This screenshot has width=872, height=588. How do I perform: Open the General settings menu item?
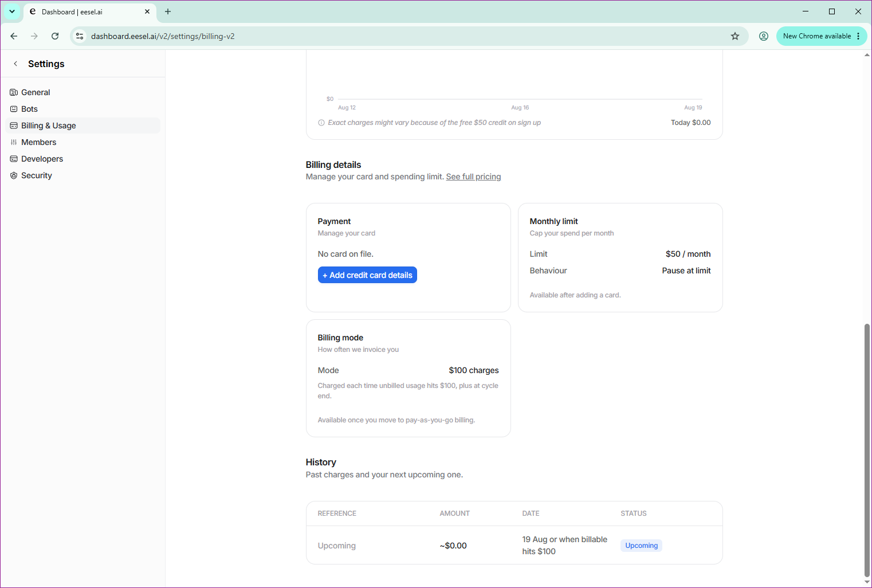[83, 92]
